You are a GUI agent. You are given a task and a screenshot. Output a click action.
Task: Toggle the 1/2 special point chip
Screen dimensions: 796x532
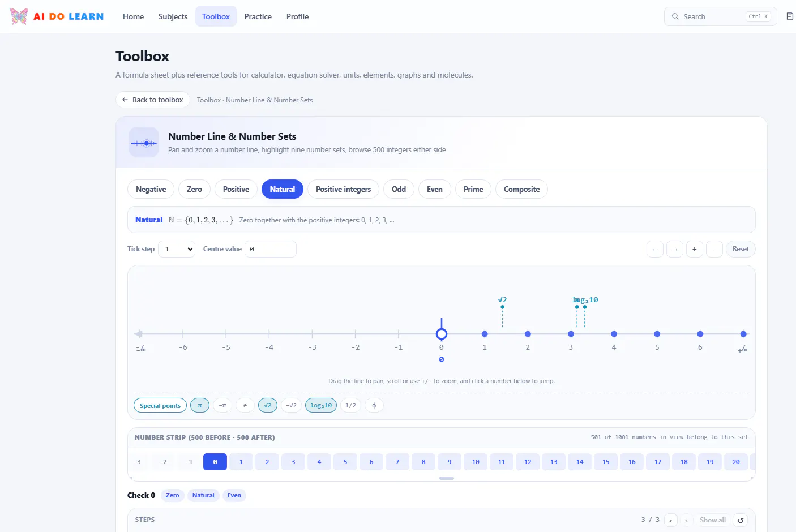tap(350, 405)
